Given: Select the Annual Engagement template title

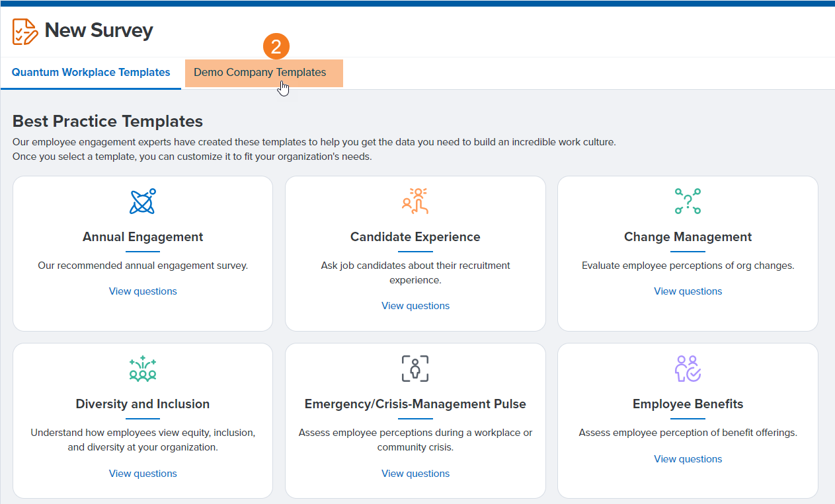Looking at the screenshot, I should point(143,237).
